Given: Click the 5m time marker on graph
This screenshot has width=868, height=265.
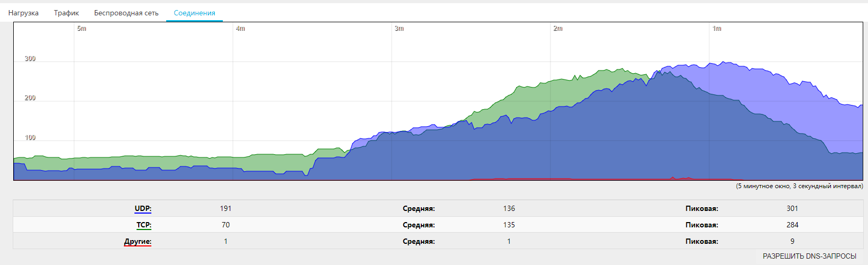Looking at the screenshot, I should click(82, 29).
